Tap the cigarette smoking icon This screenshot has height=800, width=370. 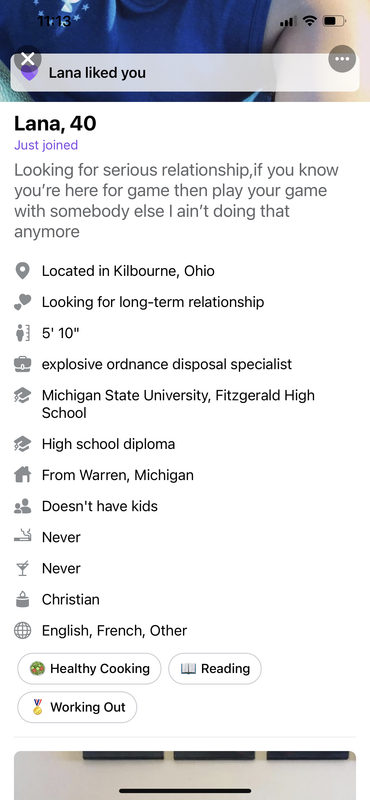tap(22, 536)
